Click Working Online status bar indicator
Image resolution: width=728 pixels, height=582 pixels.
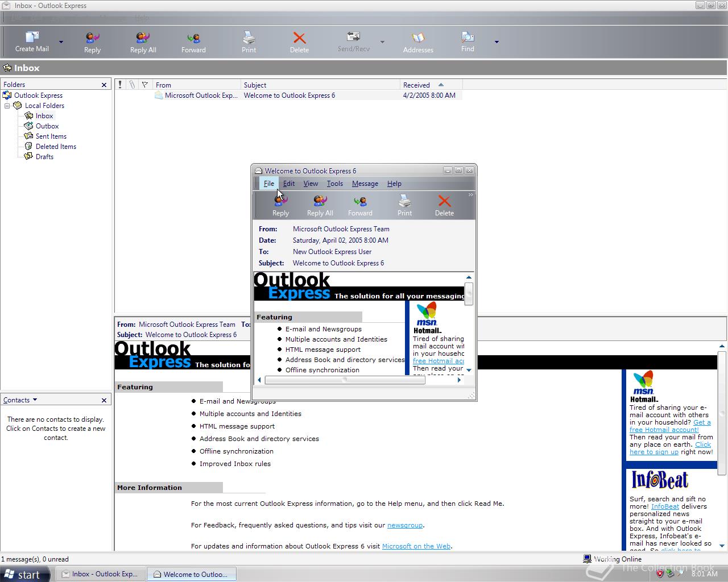(612, 559)
